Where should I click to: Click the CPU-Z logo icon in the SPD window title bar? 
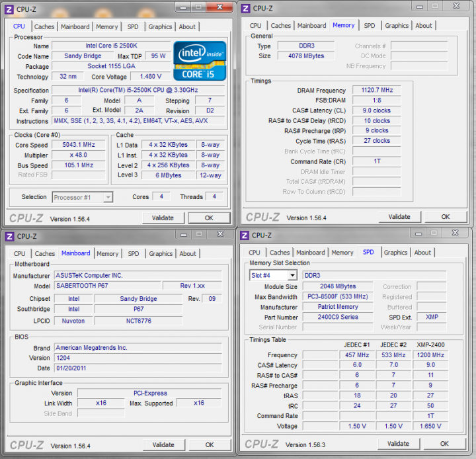(x=245, y=235)
